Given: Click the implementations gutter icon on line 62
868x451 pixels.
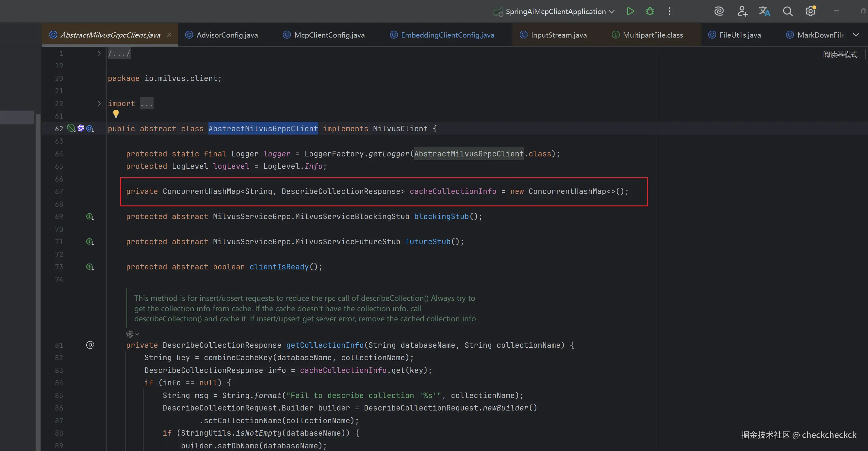Looking at the screenshot, I should point(90,129).
